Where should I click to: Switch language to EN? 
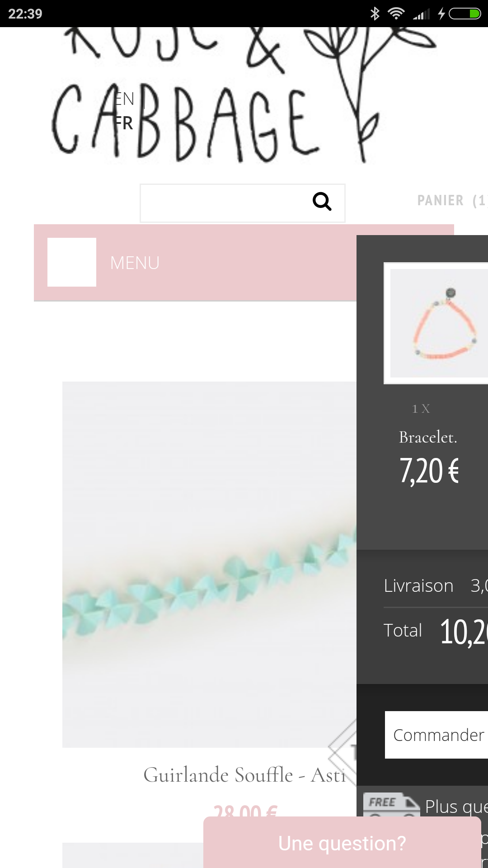click(124, 99)
